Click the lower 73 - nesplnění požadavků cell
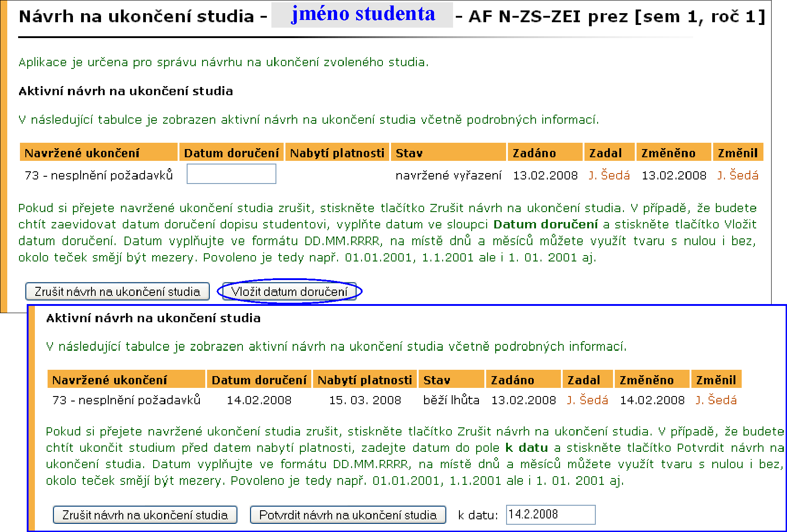 [x=126, y=400]
